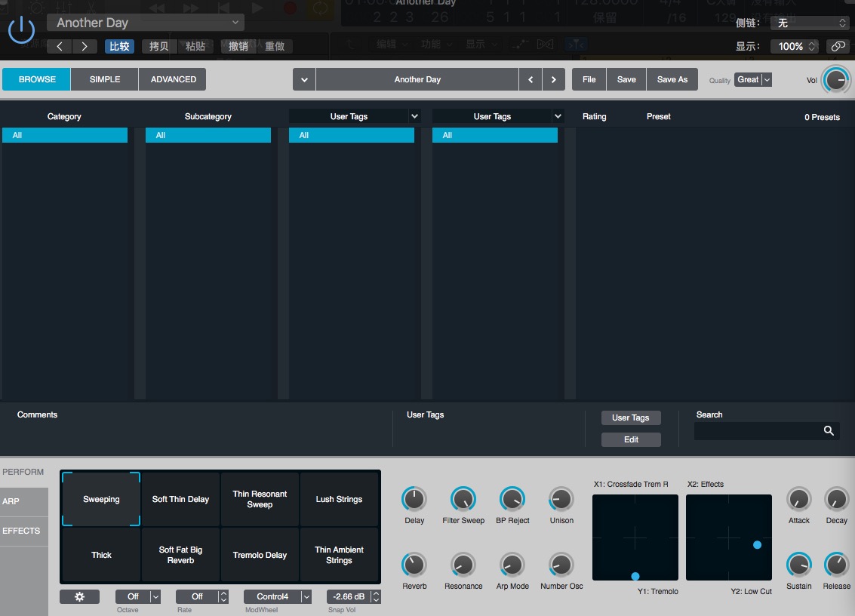
Task: Open the PERFORM tab
Action: (23, 472)
